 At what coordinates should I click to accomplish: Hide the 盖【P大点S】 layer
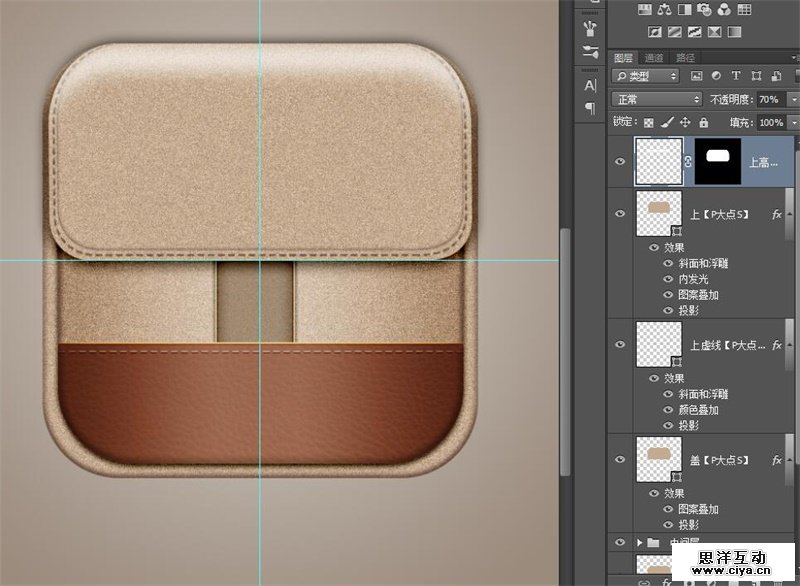click(x=621, y=460)
